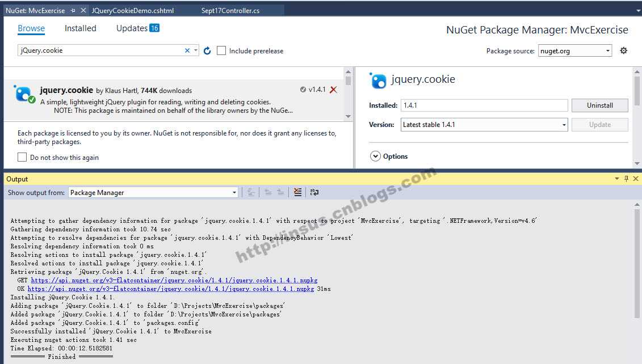Click 'Installing jQuery.Cookie 1.4.1.' output line

coord(62,297)
